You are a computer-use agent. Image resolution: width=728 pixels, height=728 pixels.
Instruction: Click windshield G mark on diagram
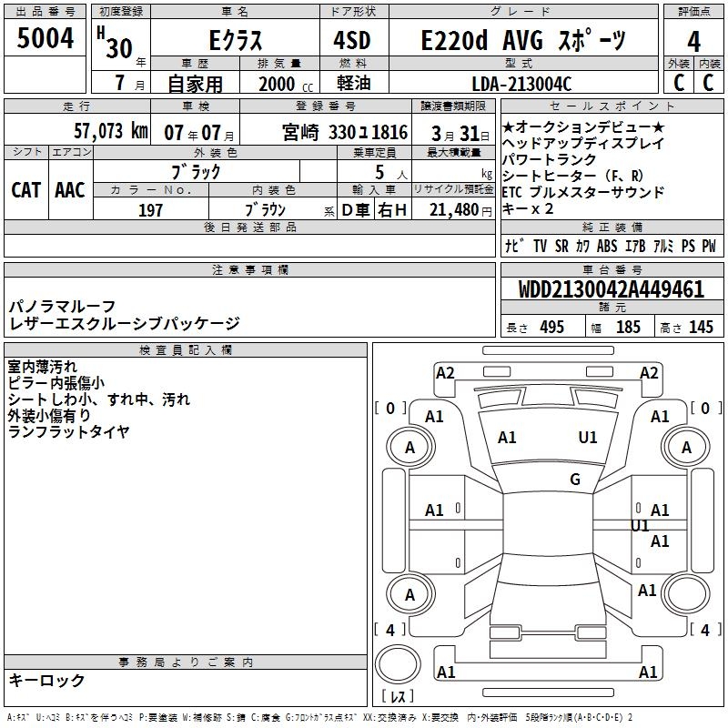point(575,480)
